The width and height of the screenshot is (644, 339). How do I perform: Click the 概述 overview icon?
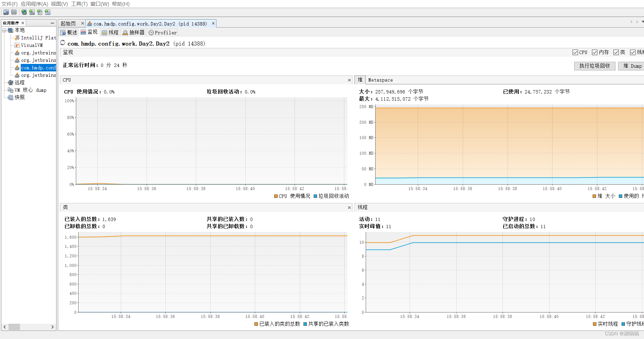(x=63, y=33)
